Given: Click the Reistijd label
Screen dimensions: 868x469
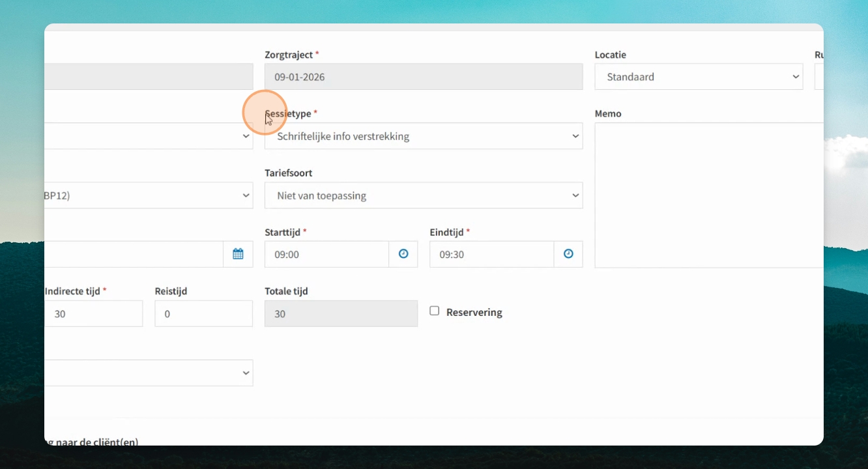Looking at the screenshot, I should click(171, 291).
